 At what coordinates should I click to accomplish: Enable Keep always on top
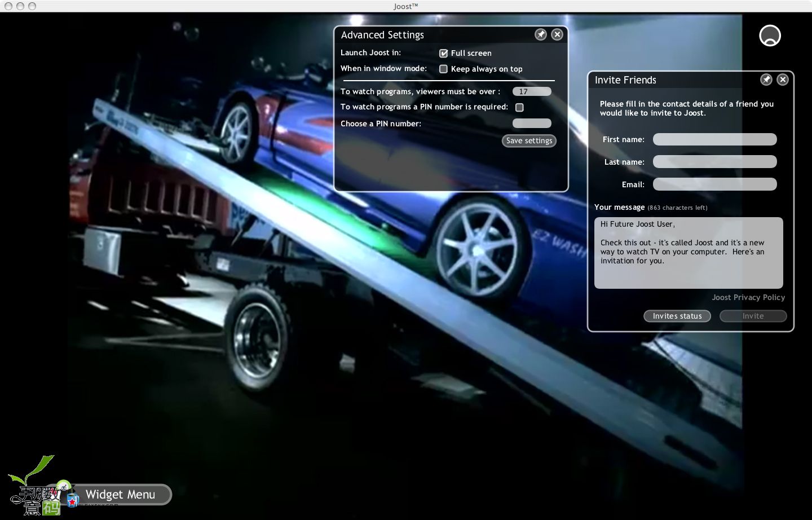point(443,69)
